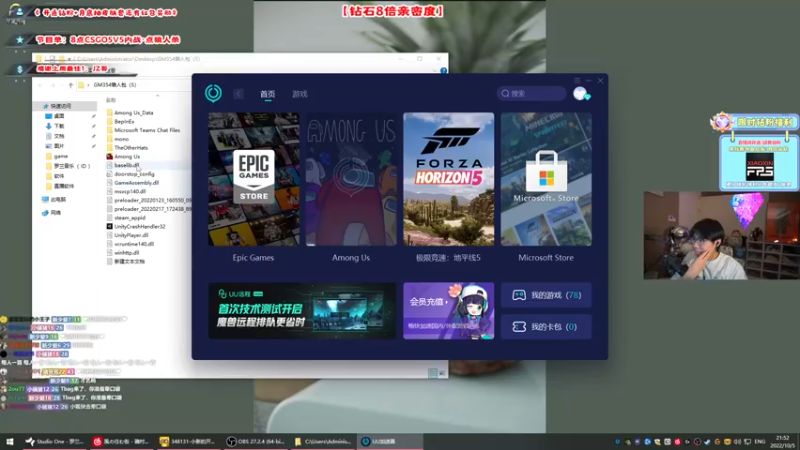Screen dimensions: 800x450
Task: Open 我的游戏 (78) list
Action: pyautogui.click(x=546, y=295)
